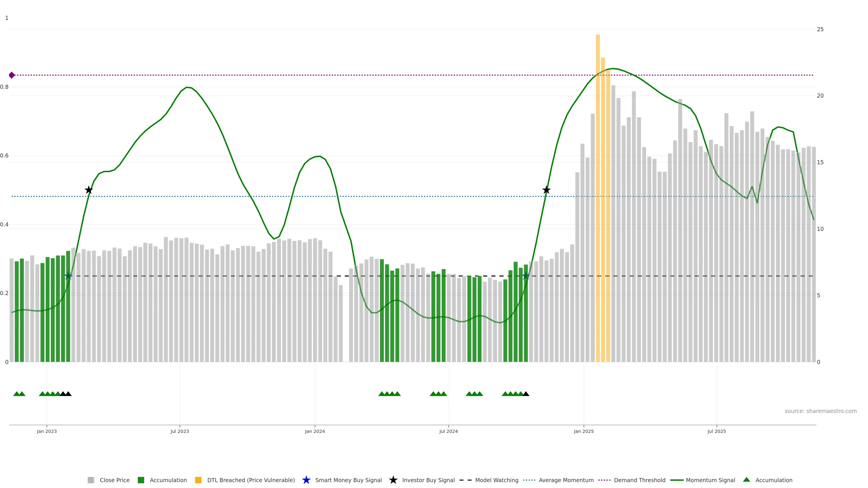Click the green Accumulation legend swatch
Image resolution: width=868 pixels, height=488 pixels.
141,480
